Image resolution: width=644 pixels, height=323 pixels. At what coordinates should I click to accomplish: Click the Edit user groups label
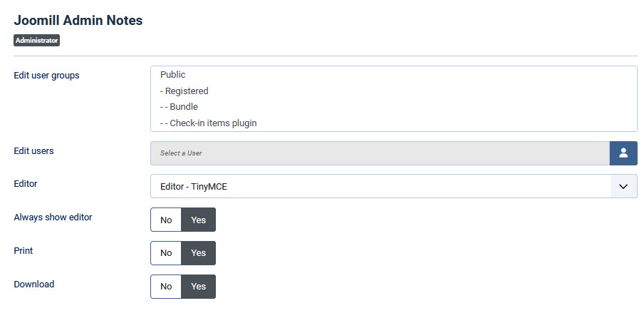coord(46,76)
